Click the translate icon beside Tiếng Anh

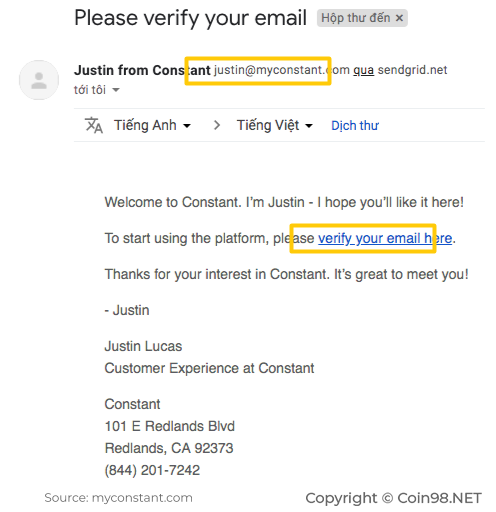point(94,125)
